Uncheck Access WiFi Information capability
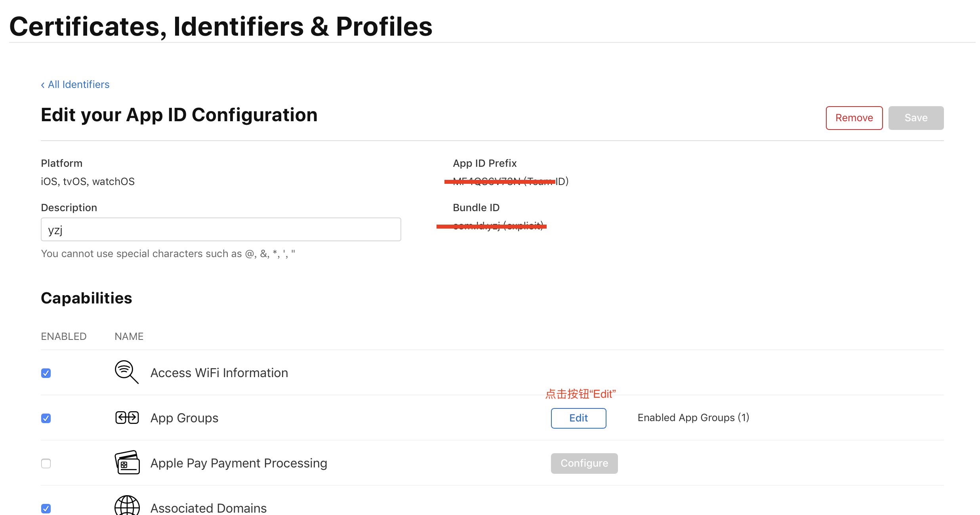Screen dimensions: 980x515 (46, 373)
